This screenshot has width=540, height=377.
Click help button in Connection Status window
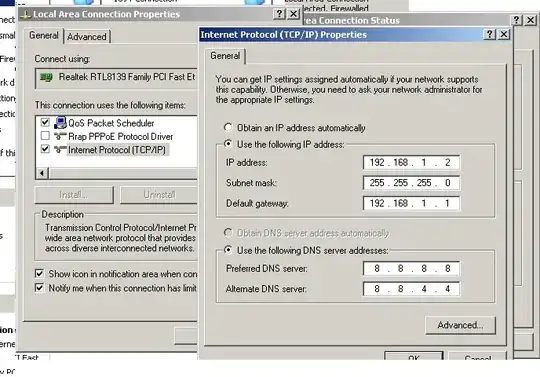coord(516,20)
